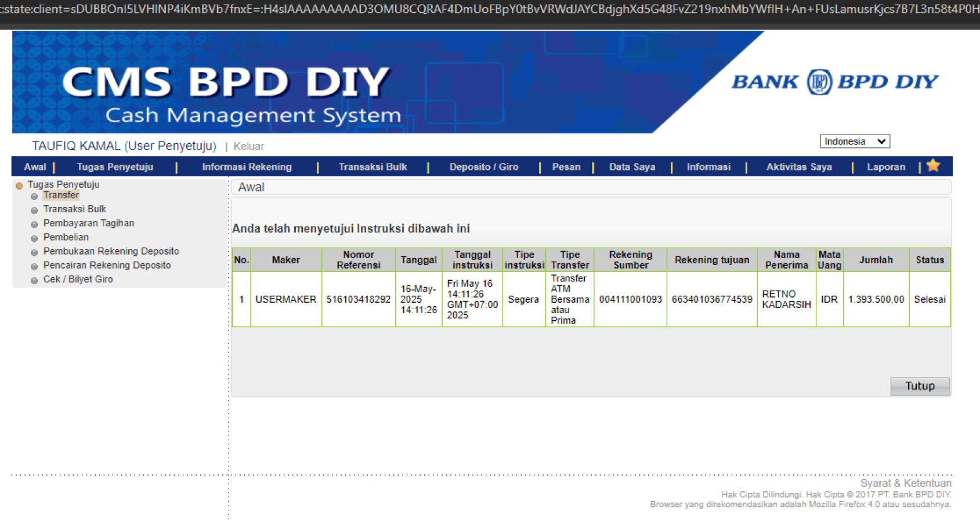
Task: Select Cek / Bilyet Giro in sidebar
Action: pyautogui.click(x=78, y=279)
